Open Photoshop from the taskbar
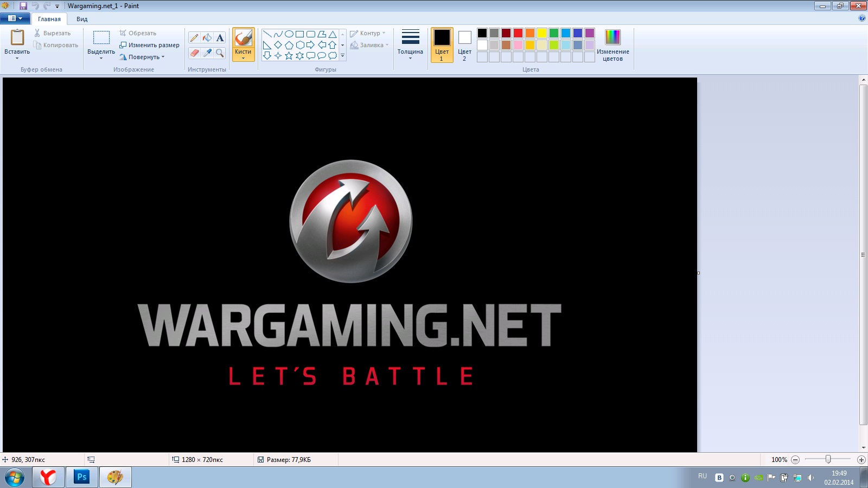Image resolution: width=868 pixels, height=488 pixels. point(82,477)
